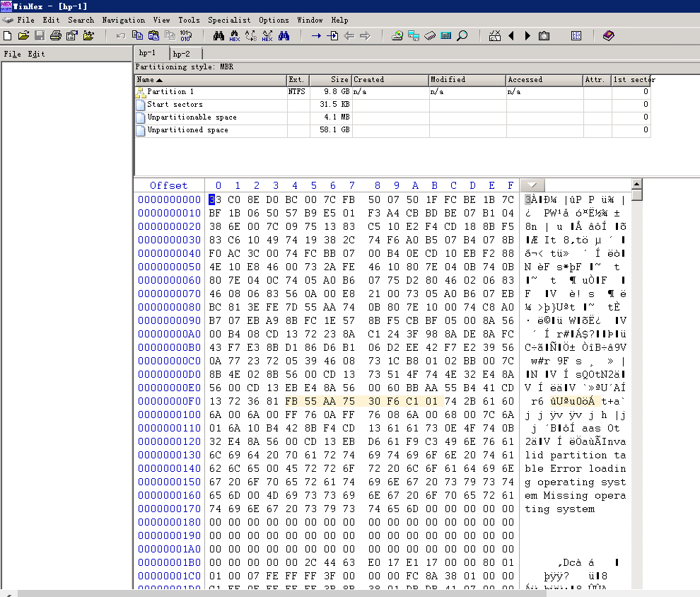
Task: Open the Window menu
Action: pyautogui.click(x=310, y=20)
